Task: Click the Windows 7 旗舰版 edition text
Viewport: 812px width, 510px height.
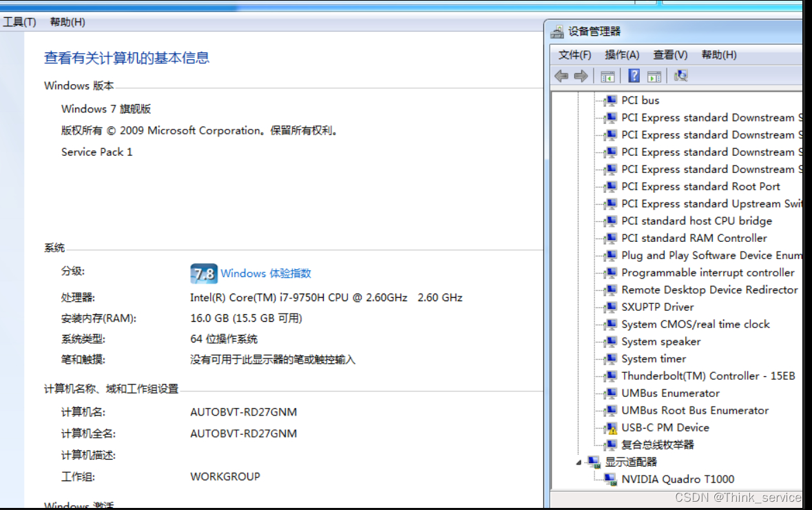Action: (x=106, y=109)
